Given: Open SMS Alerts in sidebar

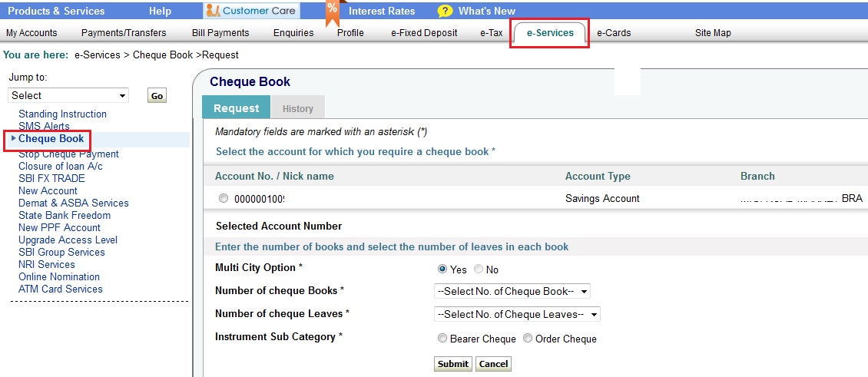Looking at the screenshot, I should point(45,126).
